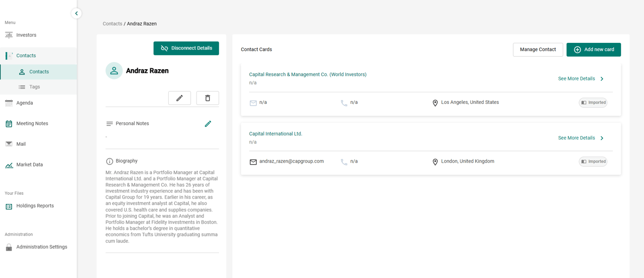Image resolution: width=644 pixels, height=278 pixels.
Task: Click the Andraz Razen profile avatar
Action: point(114,71)
